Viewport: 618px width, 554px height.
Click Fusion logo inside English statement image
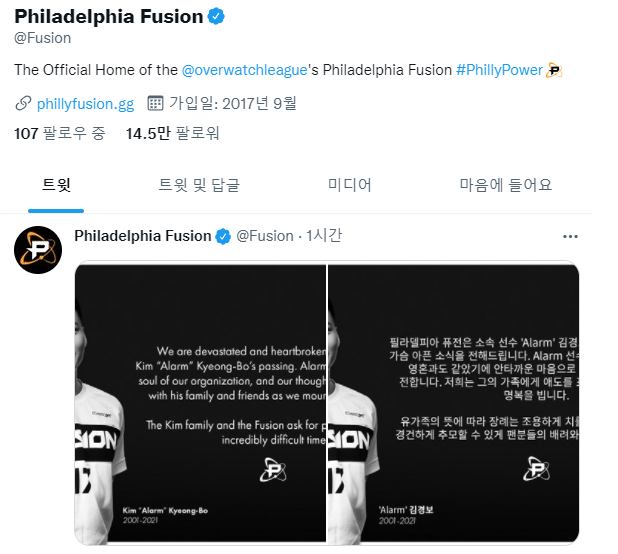[x=273, y=470]
